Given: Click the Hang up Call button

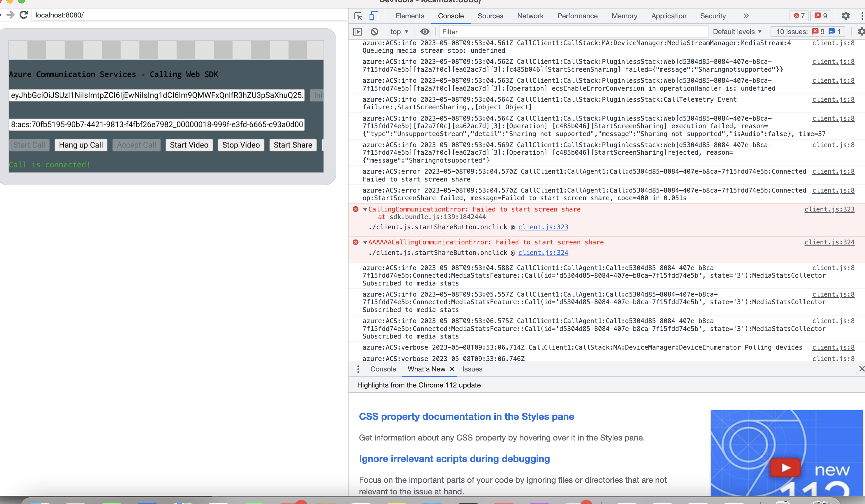Looking at the screenshot, I should [x=81, y=145].
